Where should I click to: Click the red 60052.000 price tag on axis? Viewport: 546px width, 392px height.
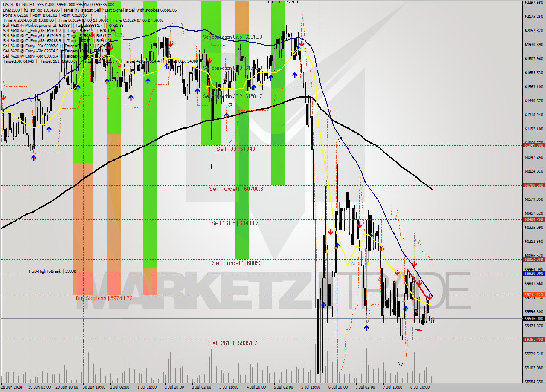coord(534,259)
